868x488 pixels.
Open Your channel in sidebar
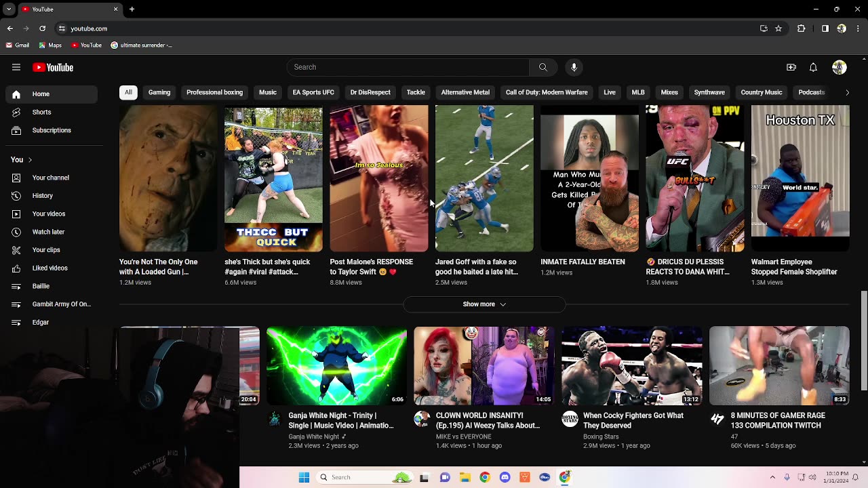(x=51, y=178)
